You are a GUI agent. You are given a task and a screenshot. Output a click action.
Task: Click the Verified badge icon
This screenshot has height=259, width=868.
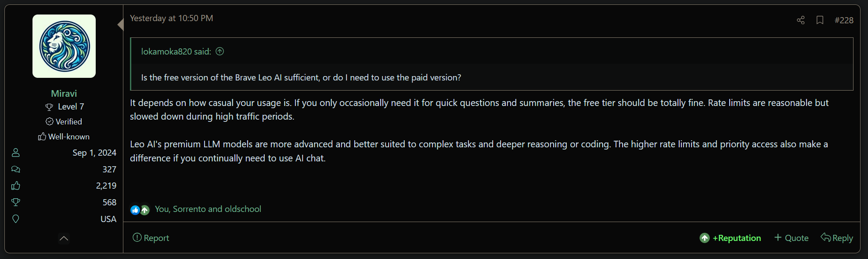click(x=49, y=121)
